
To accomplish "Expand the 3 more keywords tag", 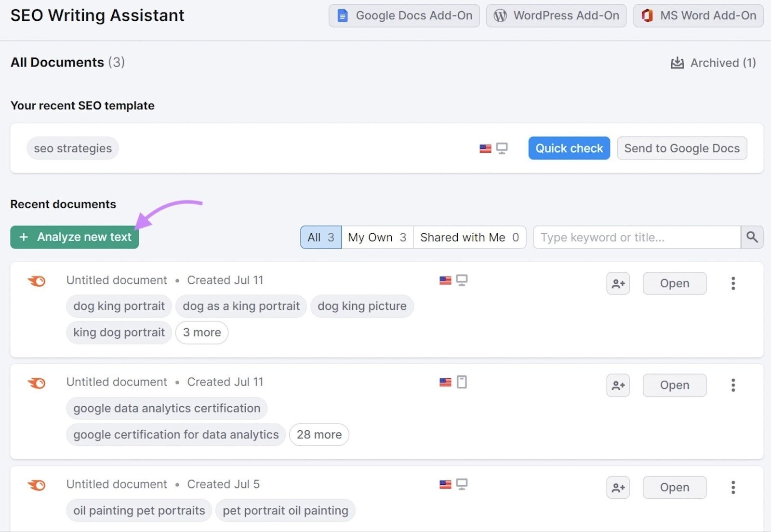I will tap(201, 332).
